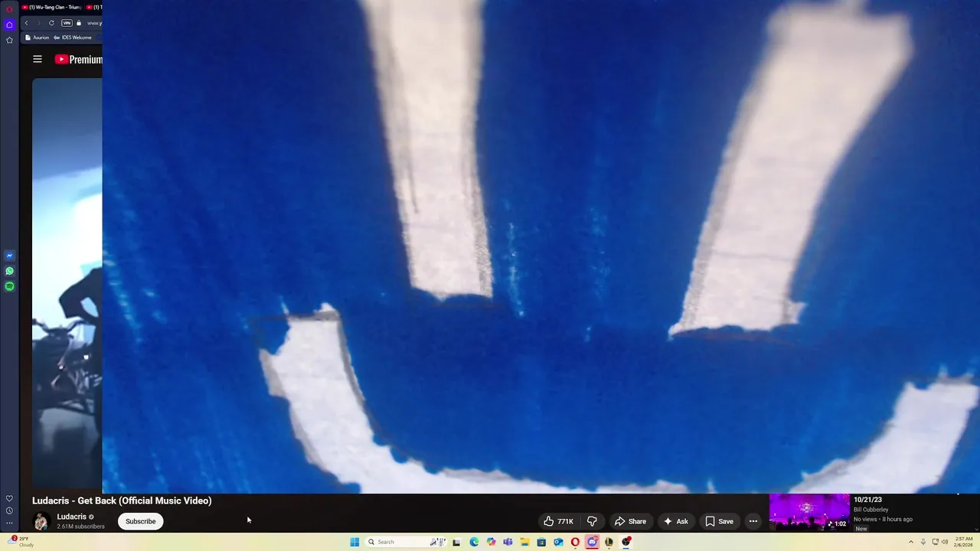This screenshot has height=551, width=980.
Task: Open the 10/21/23 video title
Action: pyautogui.click(x=867, y=500)
